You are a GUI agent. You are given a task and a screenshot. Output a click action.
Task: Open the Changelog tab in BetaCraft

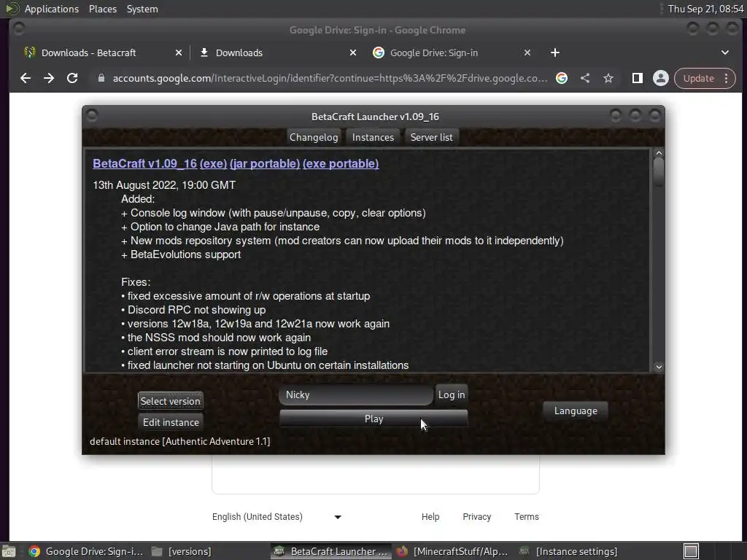click(x=314, y=137)
